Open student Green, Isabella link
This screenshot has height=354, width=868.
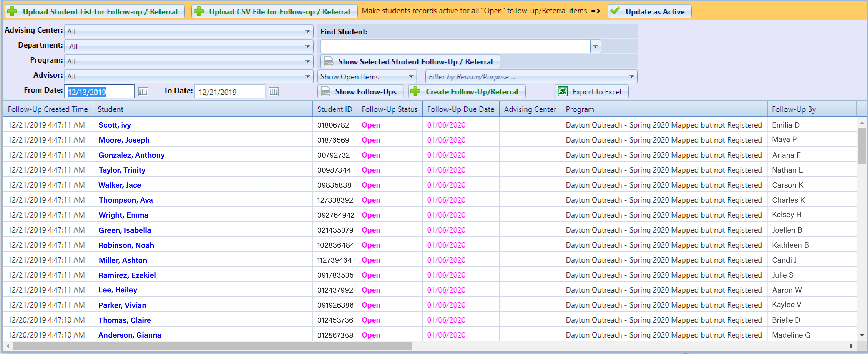click(125, 230)
